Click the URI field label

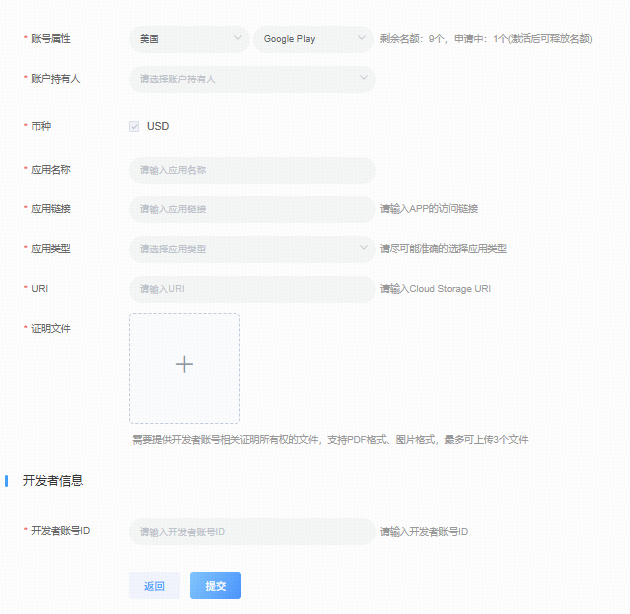[x=40, y=288]
